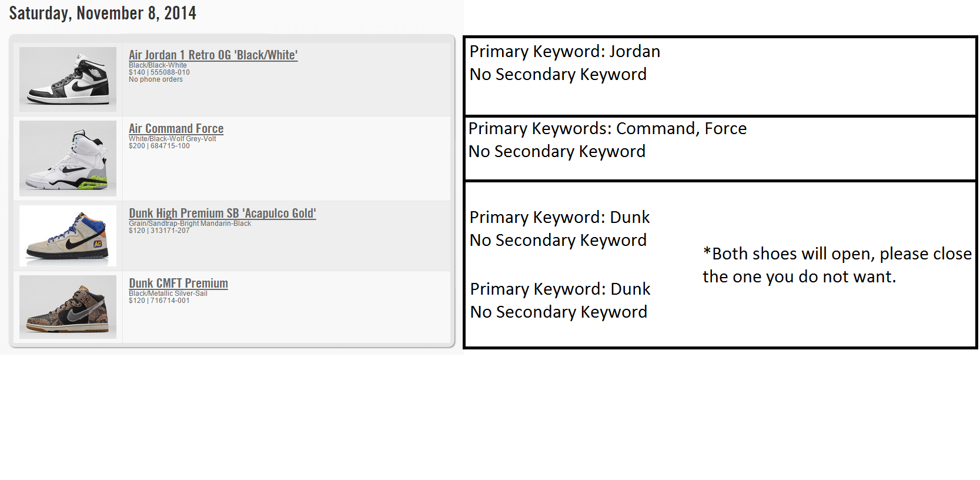980x480 pixels.
Task: Click the Dunk High Premium SB 'Acapulco Gold' link
Action: click(222, 214)
